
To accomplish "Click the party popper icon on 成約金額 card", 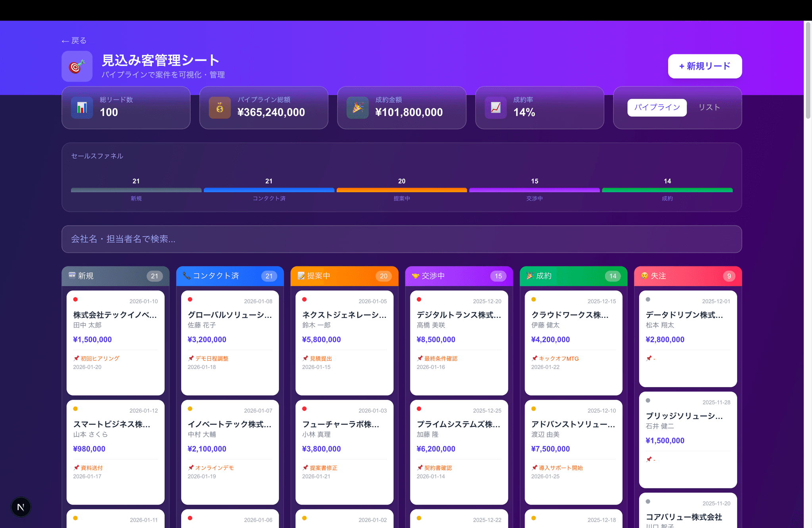I will pos(357,107).
